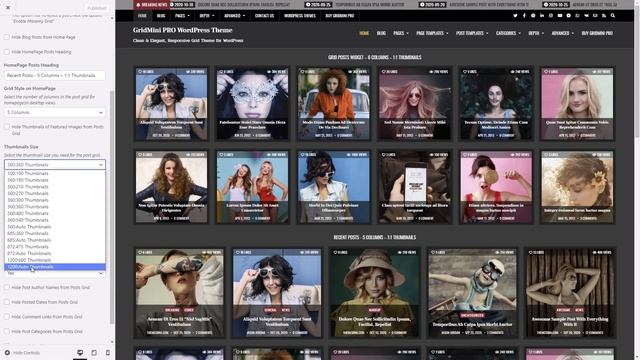
Task: Open WordPress Themes link in top bar
Action: coord(300,16)
